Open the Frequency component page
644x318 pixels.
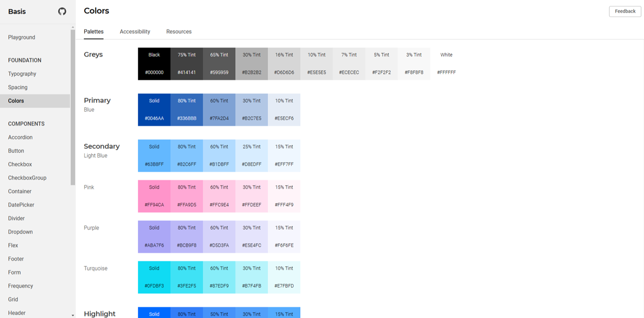20,286
